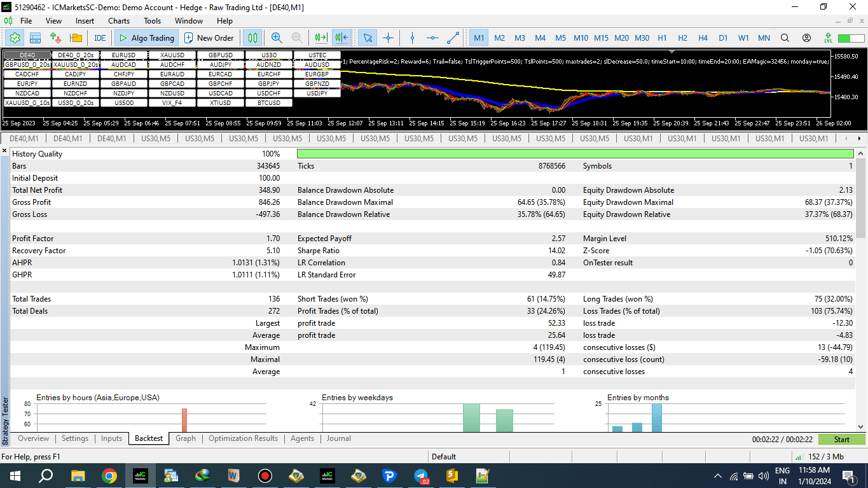Zoom in on the chart
This screenshot has width=868, height=488.
coord(277,38)
